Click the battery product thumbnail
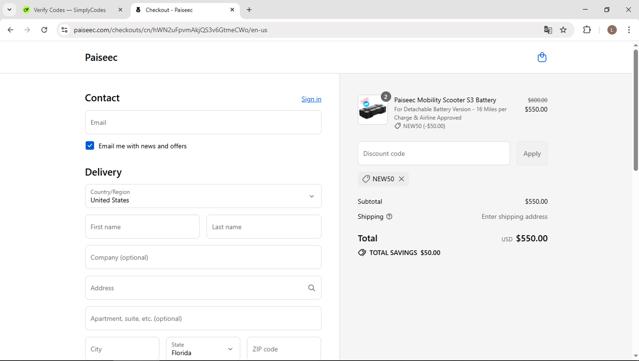This screenshot has width=639, height=361. [372, 110]
